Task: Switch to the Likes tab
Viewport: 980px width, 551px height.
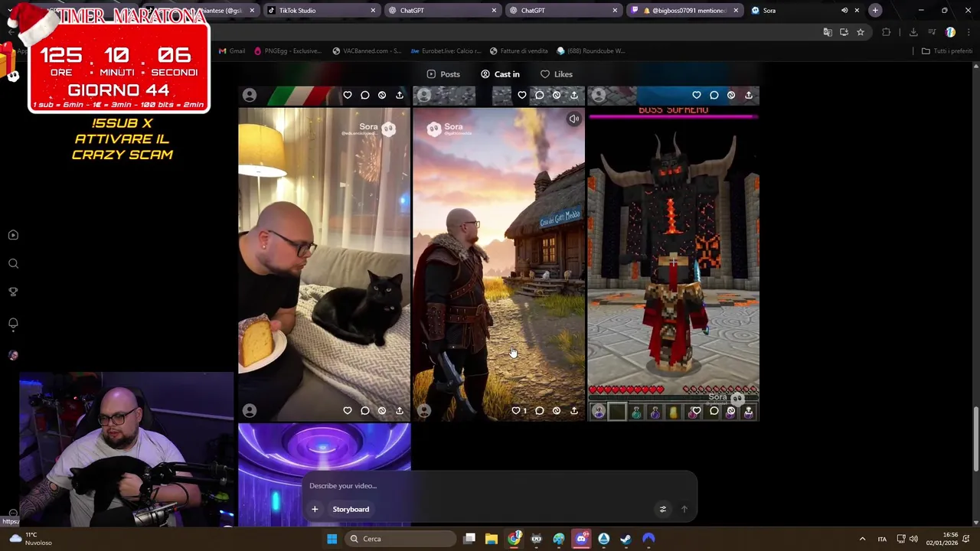Action: [557, 74]
